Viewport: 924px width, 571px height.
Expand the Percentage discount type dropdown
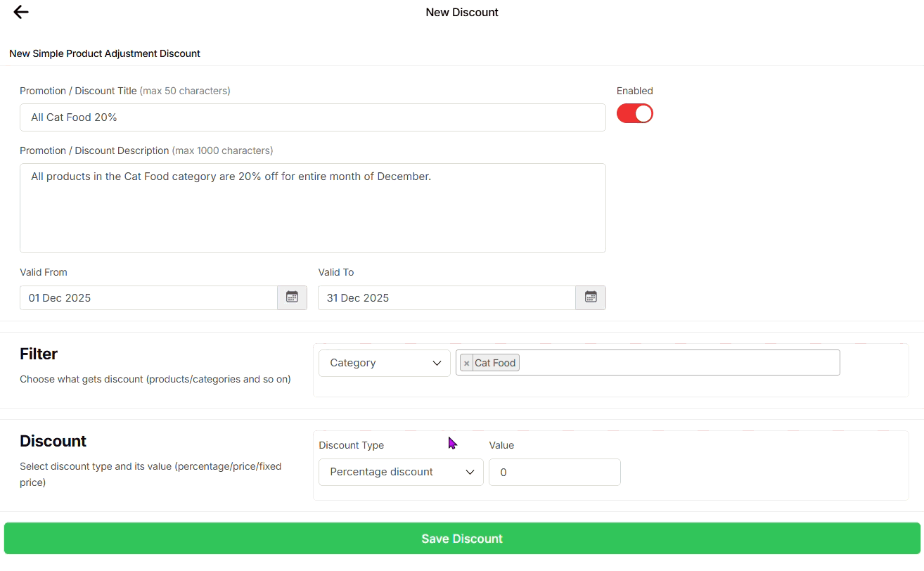coord(401,472)
